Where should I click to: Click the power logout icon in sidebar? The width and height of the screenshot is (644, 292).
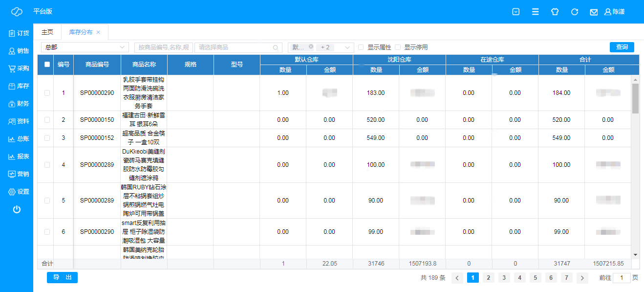(x=17, y=209)
